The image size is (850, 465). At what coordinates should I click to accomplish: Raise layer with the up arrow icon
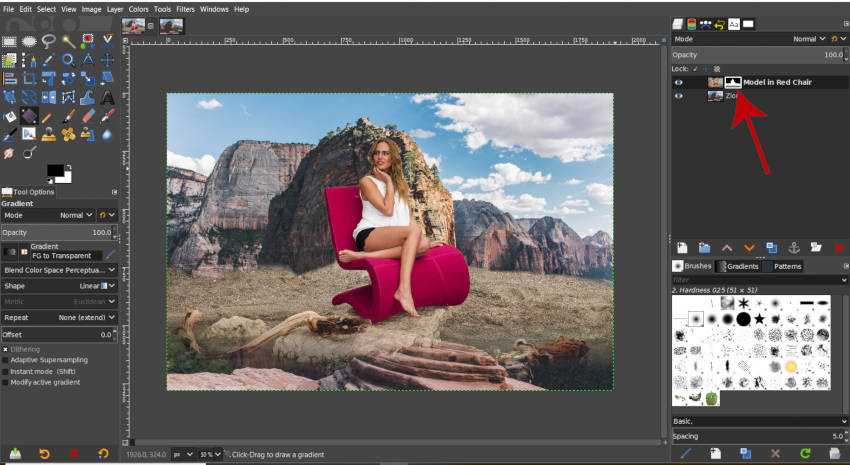click(727, 247)
